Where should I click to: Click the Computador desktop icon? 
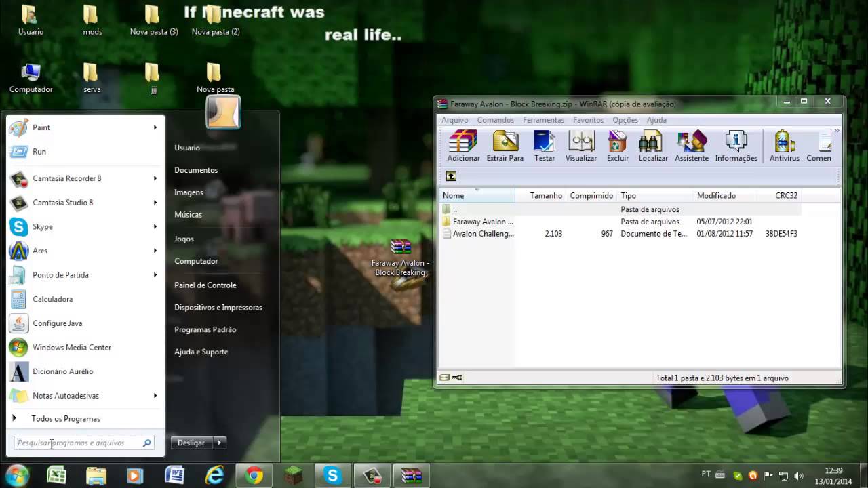(x=31, y=78)
